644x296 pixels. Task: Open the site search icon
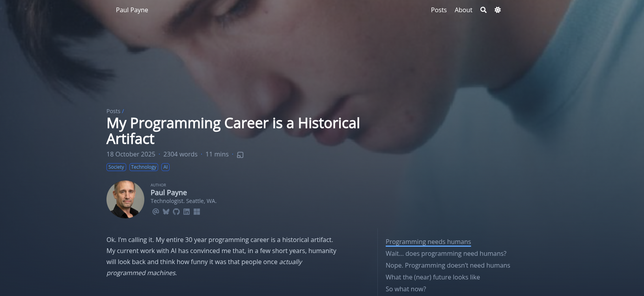(483, 10)
